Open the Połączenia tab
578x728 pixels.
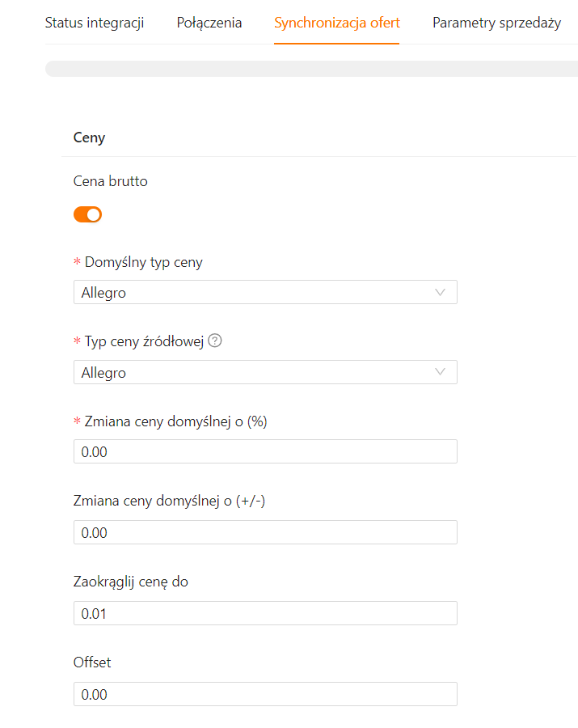[x=209, y=23]
